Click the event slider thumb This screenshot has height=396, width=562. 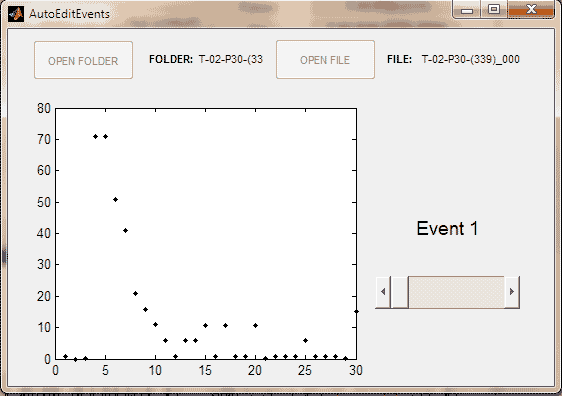coord(400,292)
